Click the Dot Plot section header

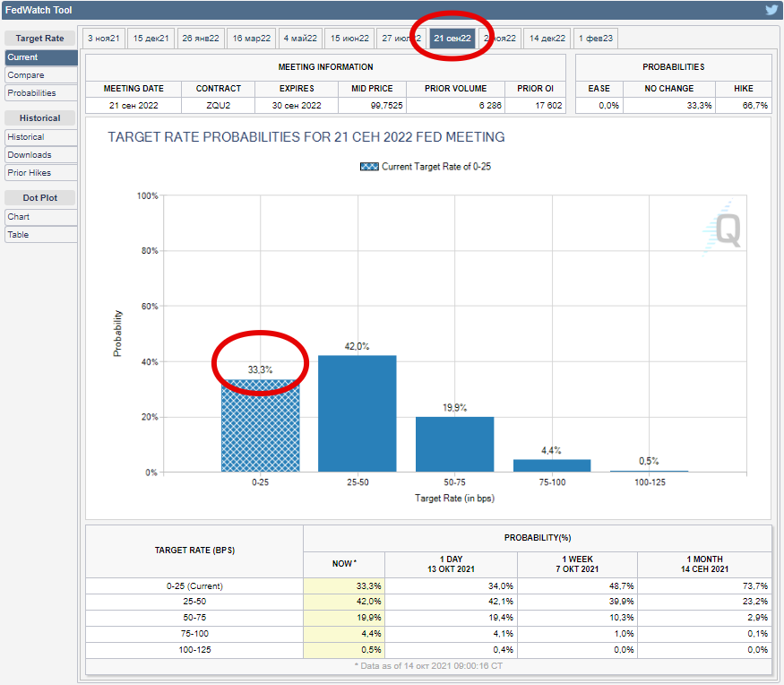[40, 197]
